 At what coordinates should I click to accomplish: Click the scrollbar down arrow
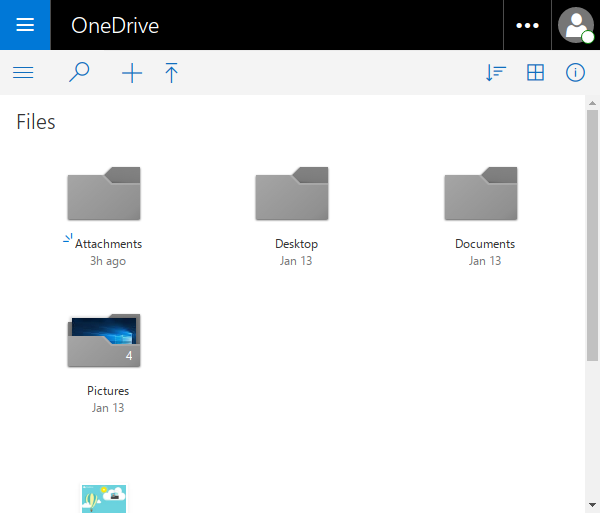point(592,505)
